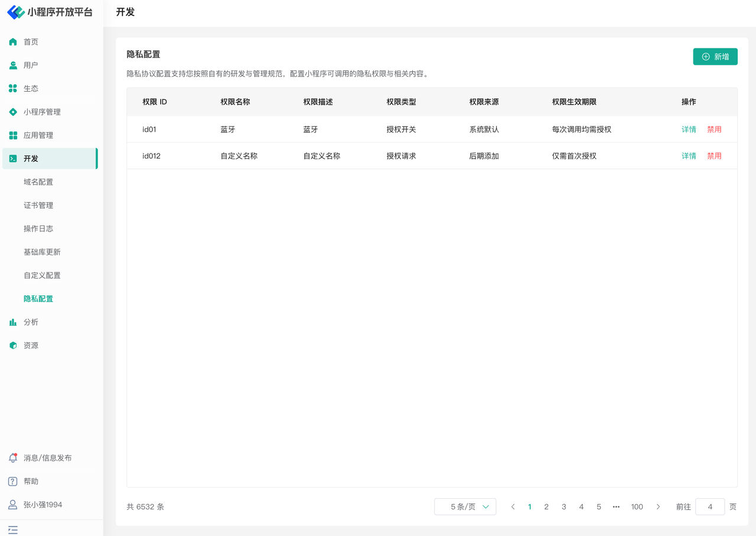Image resolution: width=756 pixels, height=536 pixels.
Task: Click the help question mark icon
Action: tap(13, 482)
